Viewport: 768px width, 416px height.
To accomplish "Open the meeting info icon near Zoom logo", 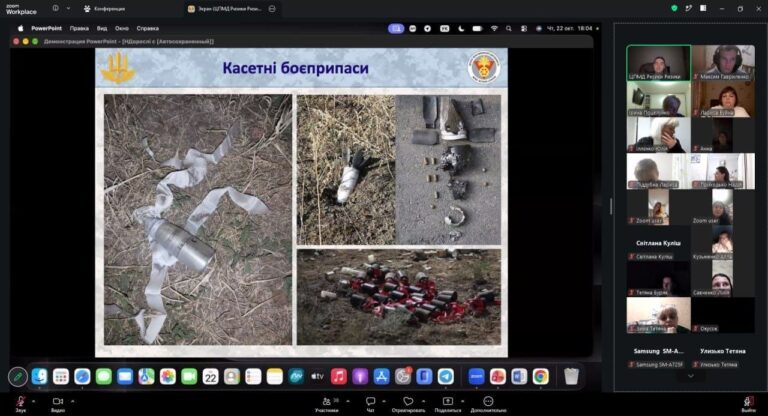I will (55, 8).
